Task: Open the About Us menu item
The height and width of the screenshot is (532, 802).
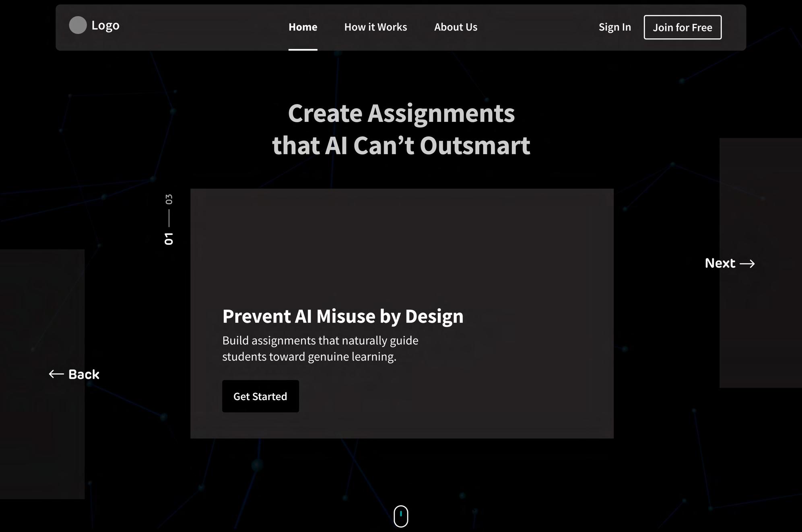Action: (x=456, y=27)
